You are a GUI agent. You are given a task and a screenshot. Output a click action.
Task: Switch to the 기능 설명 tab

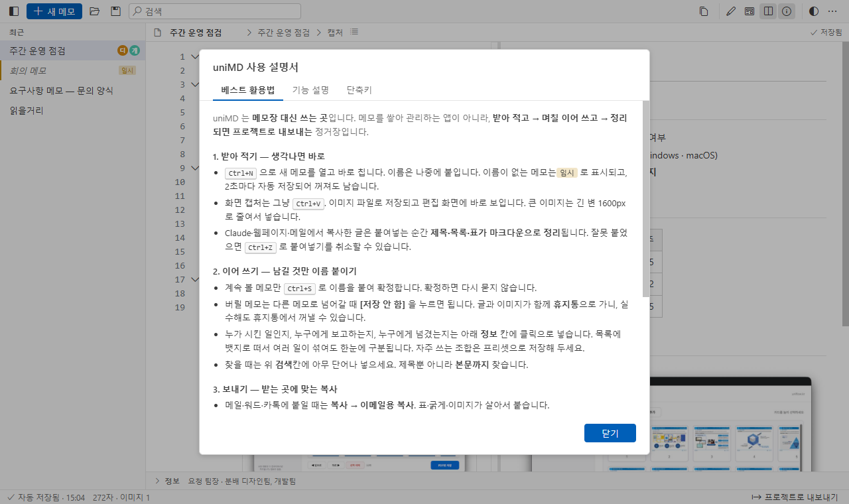(310, 90)
